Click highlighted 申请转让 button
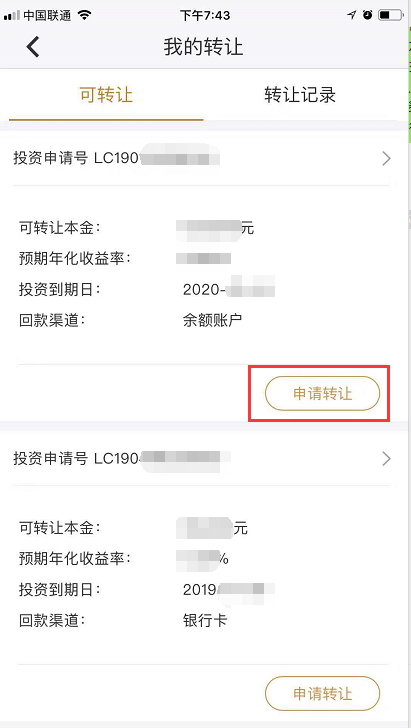 point(322,394)
